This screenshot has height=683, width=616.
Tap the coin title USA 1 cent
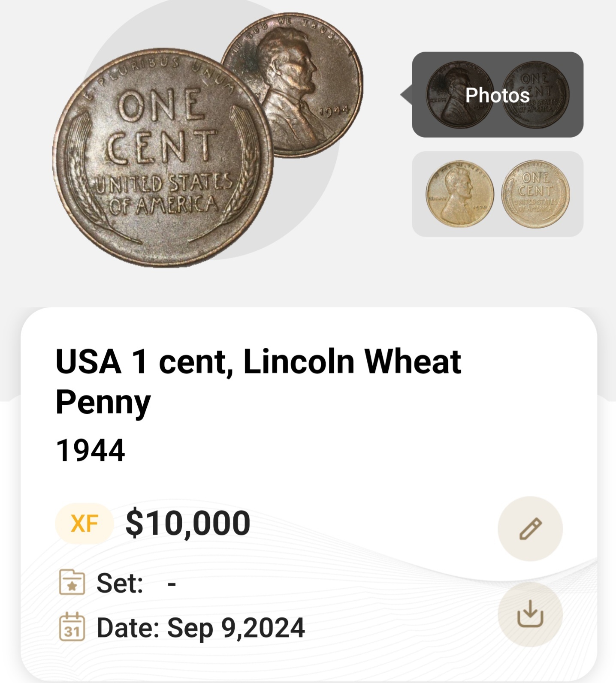coord(258,381)
